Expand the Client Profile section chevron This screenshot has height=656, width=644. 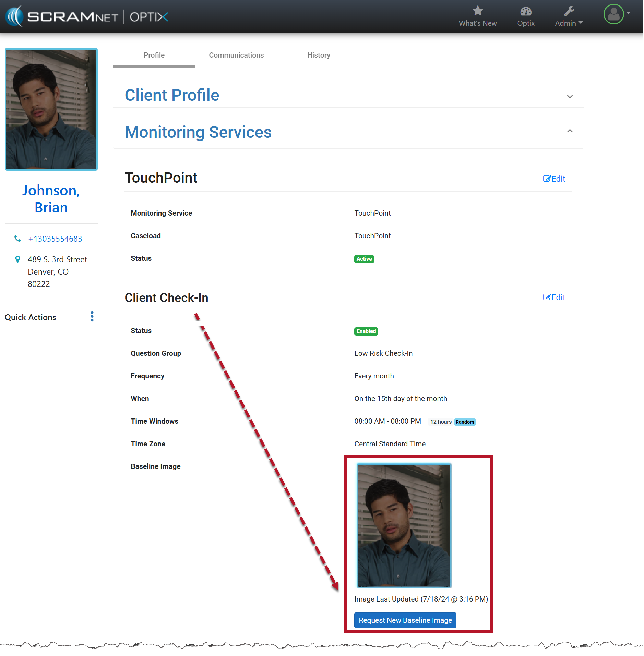tap(570, 97)
